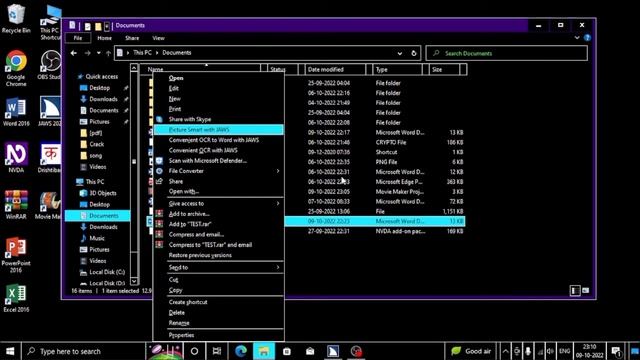Switch to details view layout icon
640x360 pixels.
(575, 291)
